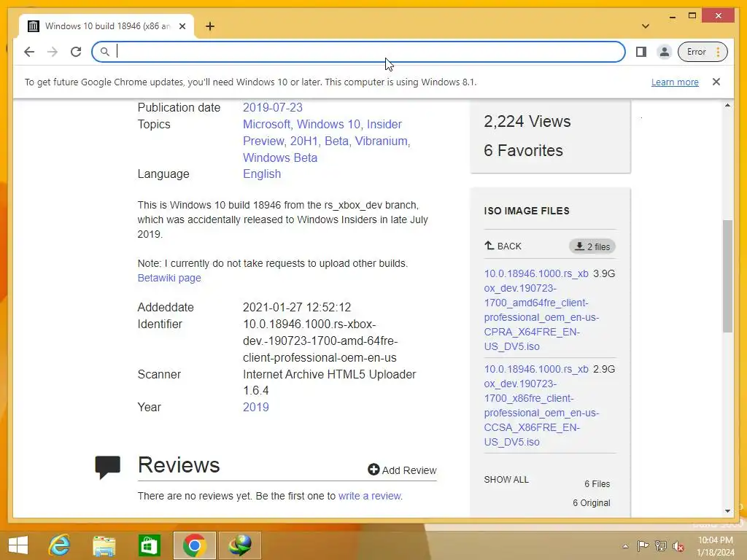Open the Betawiki page link
This screenshot has width=747, height=560.
[x=169, y=278]
